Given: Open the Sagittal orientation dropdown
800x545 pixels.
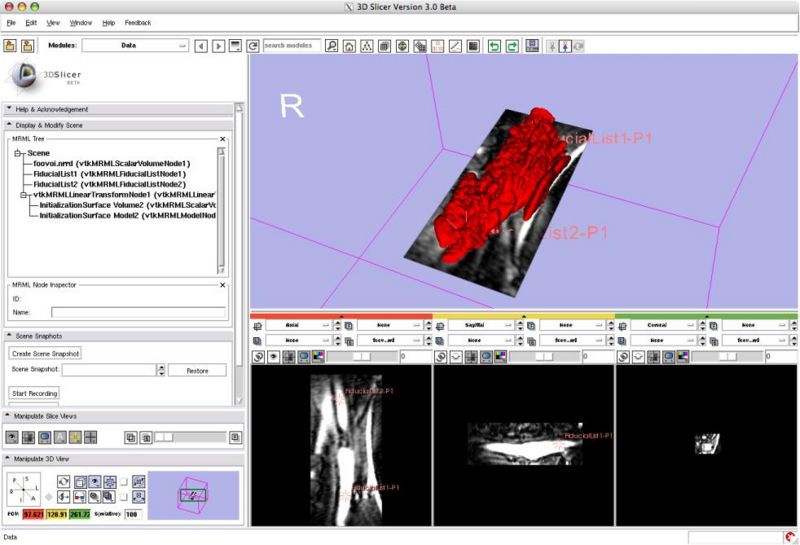Looking at the screenshot, I should point(481,326).
